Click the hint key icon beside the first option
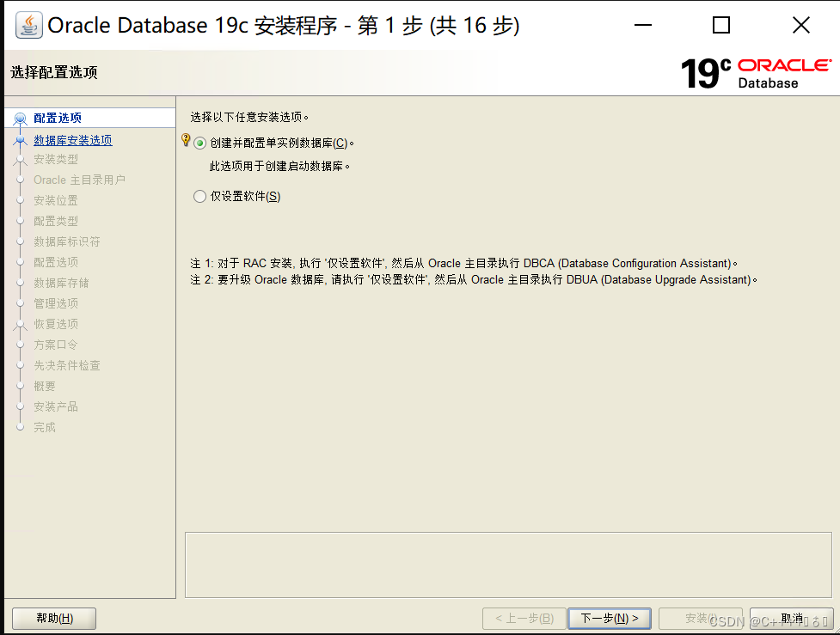The width and height of the screenshot is (840, 635). point(186,140)
